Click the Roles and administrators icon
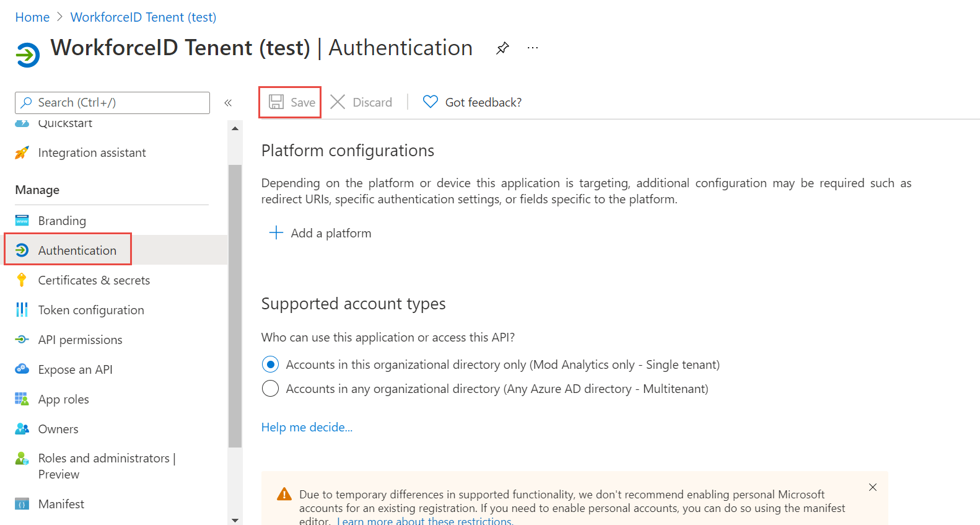 (x=22, y=459)
